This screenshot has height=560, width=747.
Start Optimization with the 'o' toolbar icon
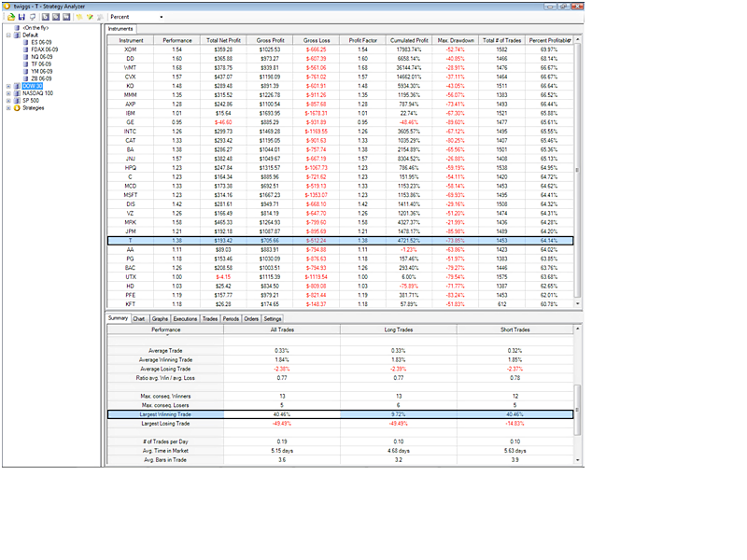click(56, 17)
